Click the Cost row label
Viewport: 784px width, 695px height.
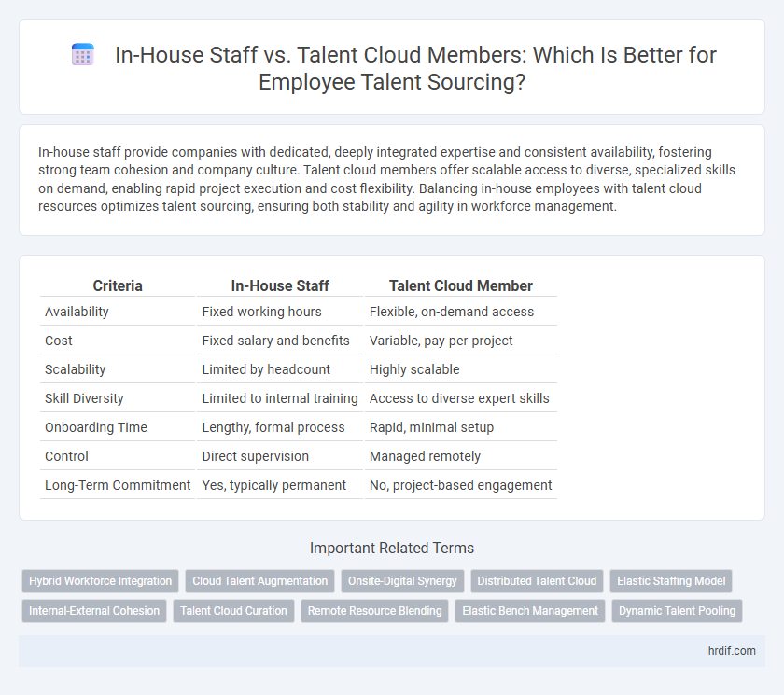click(x=59, y=341)
